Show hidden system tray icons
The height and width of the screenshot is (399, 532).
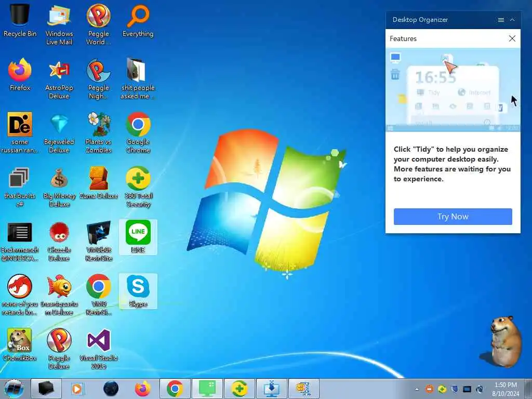pos(417,389)
